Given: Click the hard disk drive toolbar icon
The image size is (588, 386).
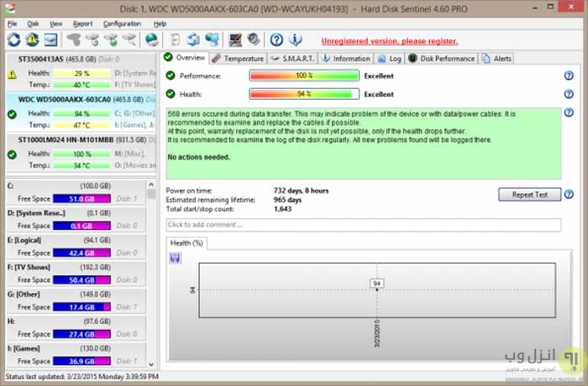Looking at the screenshot, I should tap(50, 39).
